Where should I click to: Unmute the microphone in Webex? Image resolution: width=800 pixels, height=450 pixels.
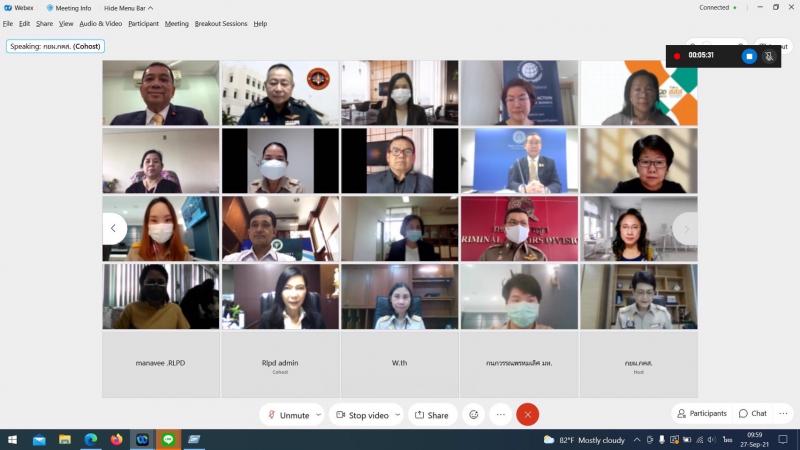point(289,415)
